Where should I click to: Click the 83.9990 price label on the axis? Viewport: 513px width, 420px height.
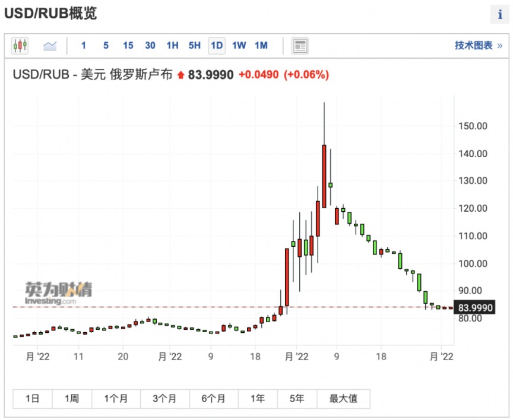point(475,307)
